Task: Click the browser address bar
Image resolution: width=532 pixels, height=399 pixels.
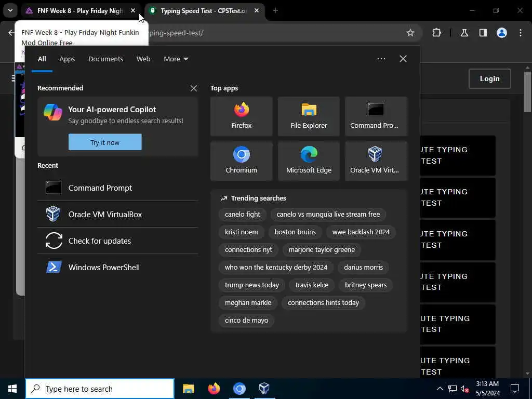Action: pyautogui.click(x=271, y=33)
